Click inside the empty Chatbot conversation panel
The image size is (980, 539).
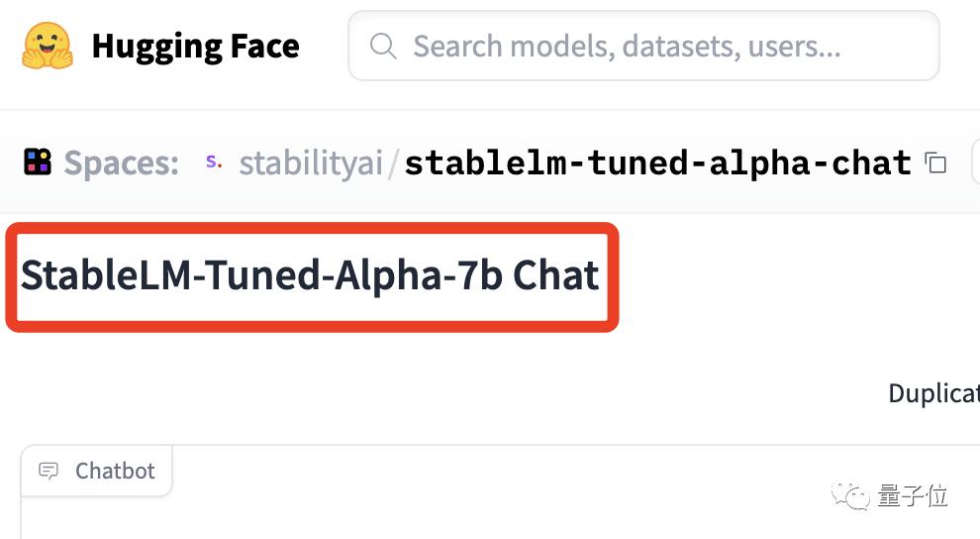tap(500, 518)
